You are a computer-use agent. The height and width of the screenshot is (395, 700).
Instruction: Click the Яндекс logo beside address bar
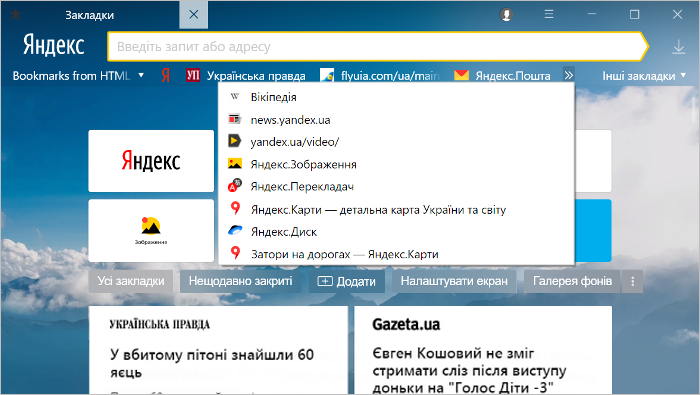pos(54,45)
